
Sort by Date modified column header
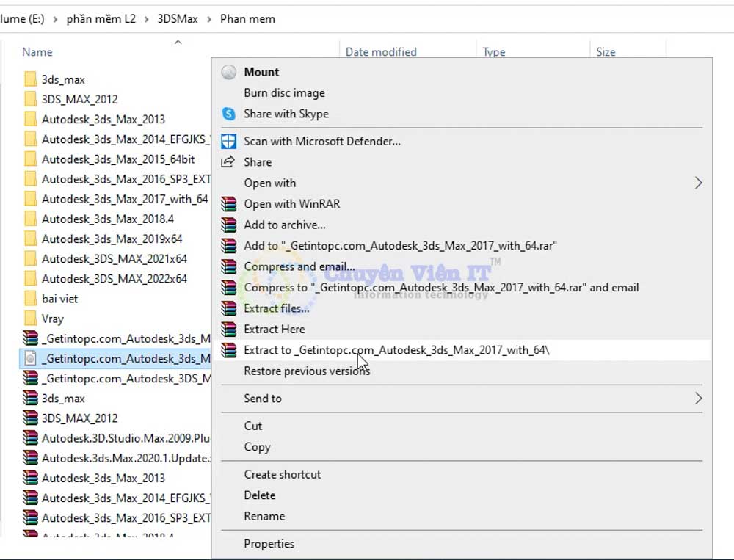click(381, 52)
